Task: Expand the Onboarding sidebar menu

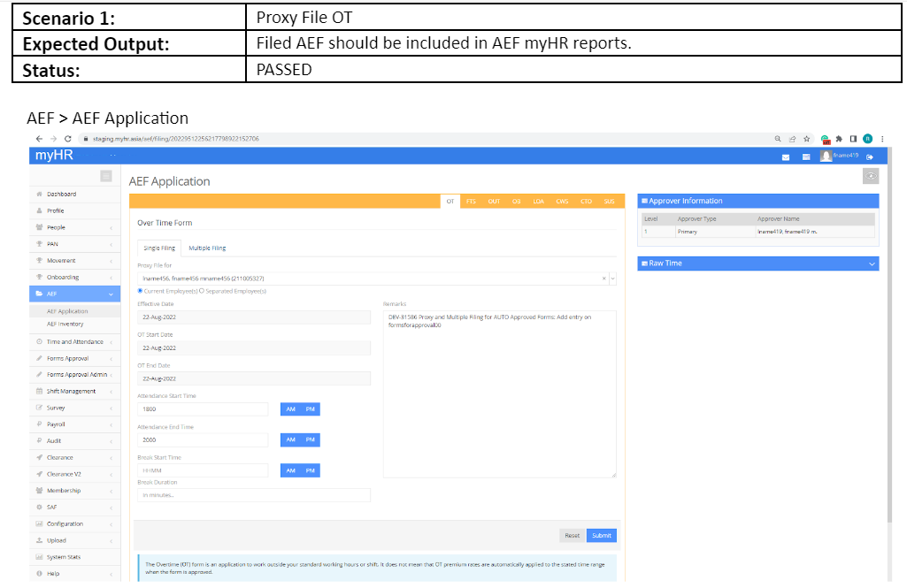Action: pyautogui.click(x=75, y=278)
